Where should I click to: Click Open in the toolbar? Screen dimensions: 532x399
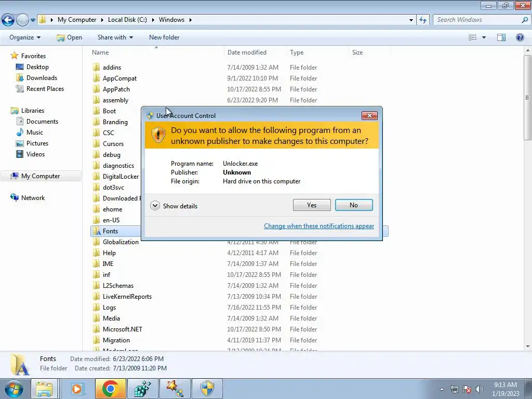click(69, 37)
